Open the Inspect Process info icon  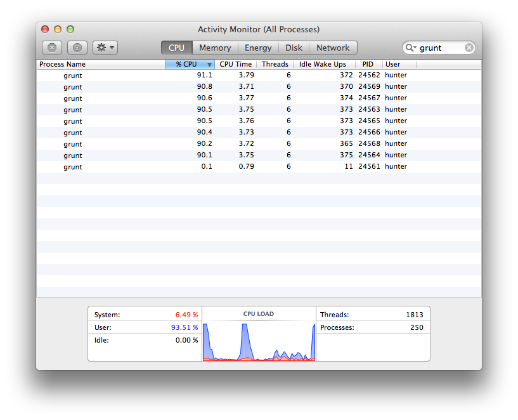point(77,48)
